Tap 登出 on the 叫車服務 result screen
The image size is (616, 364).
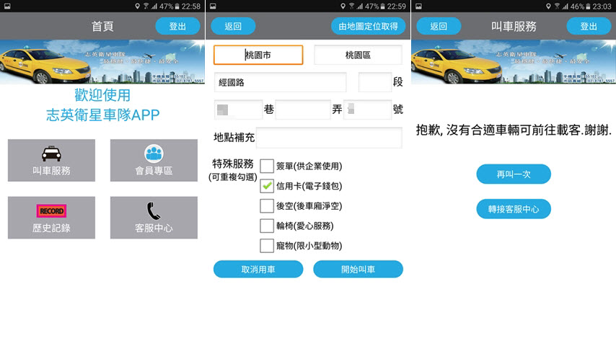click(589, 26)
